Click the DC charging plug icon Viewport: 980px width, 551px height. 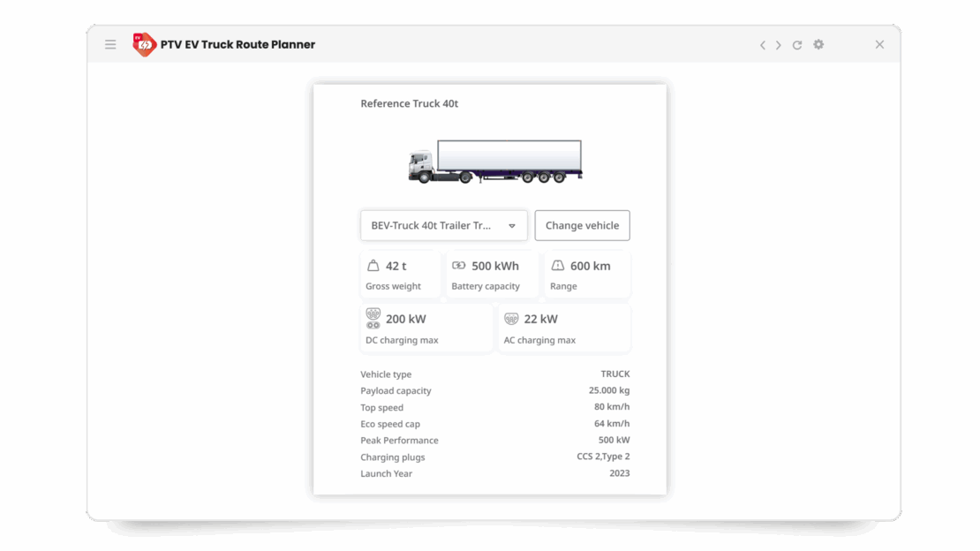(x=373, y=319)
